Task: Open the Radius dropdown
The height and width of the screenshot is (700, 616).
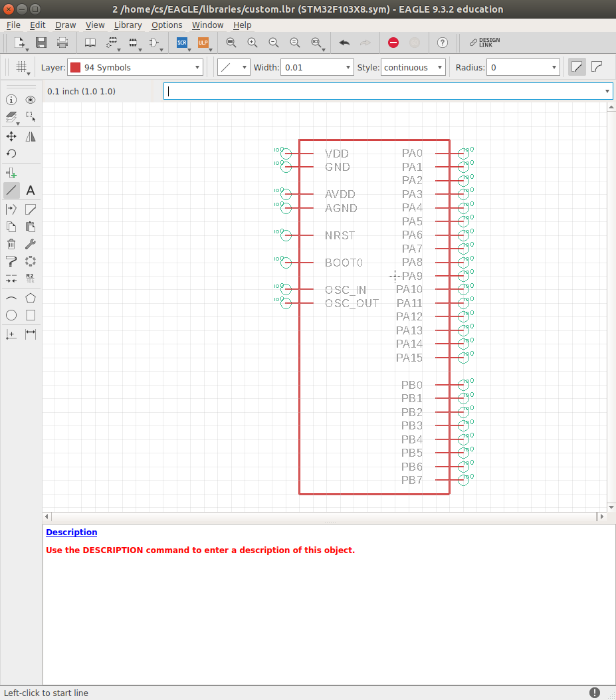Action: (x=523, y=67)
